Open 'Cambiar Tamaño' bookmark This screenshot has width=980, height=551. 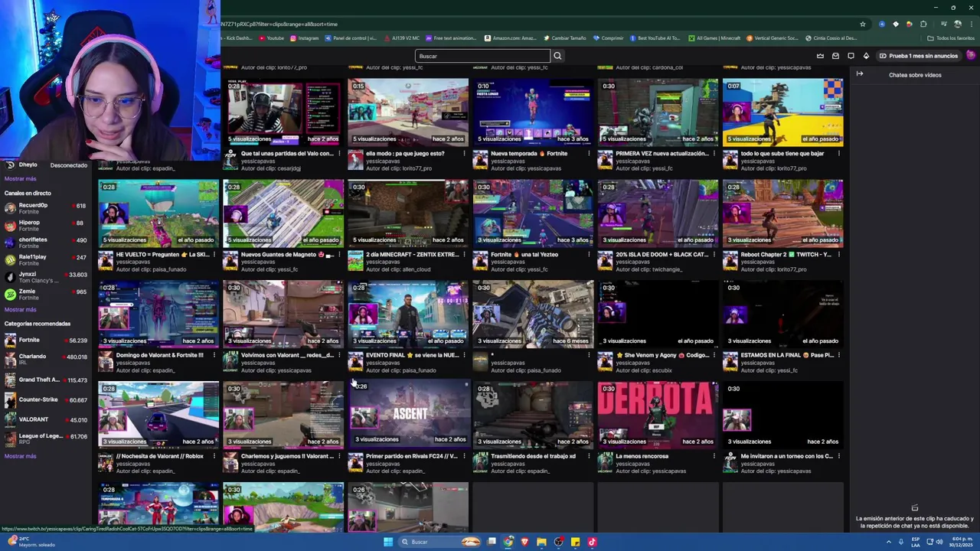point(565,38)
